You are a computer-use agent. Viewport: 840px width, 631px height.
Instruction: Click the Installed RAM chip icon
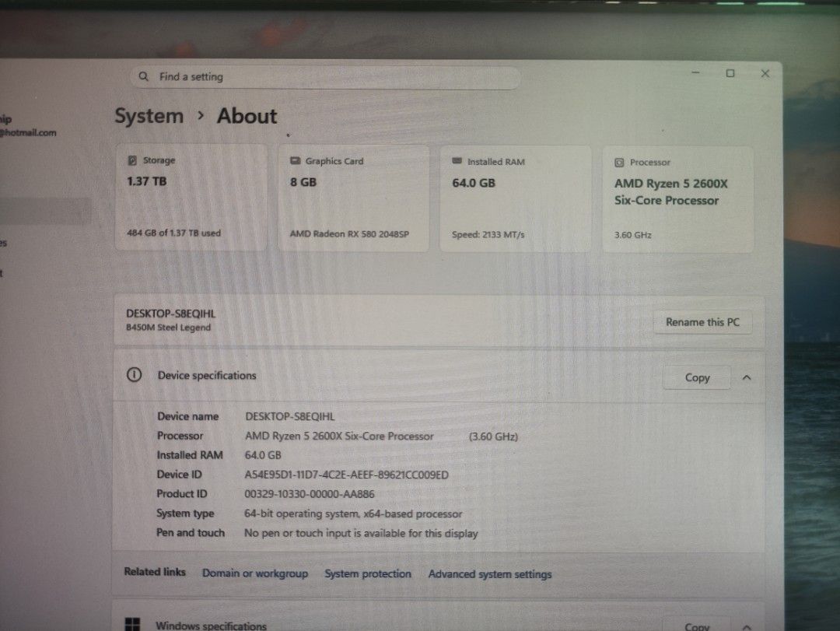(x=457, y=161)
